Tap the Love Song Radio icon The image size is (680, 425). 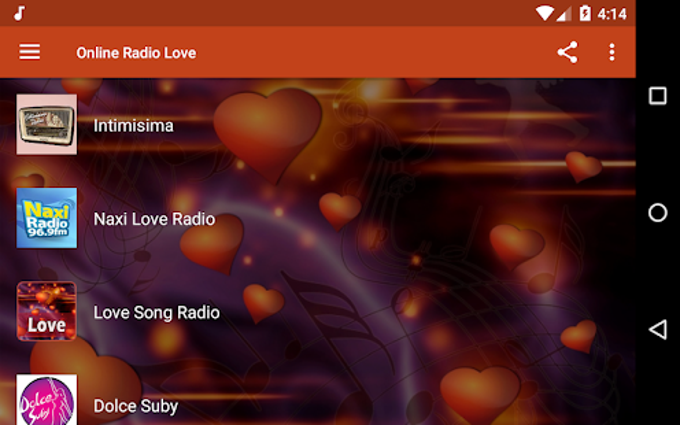pyautogui.click(x=46, y=311)
